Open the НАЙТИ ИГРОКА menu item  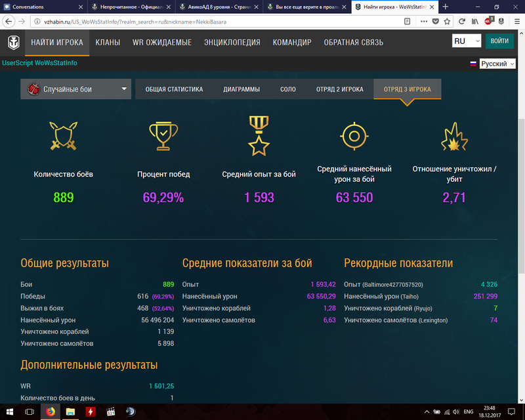pyautogui.click(x=57, y=43)
